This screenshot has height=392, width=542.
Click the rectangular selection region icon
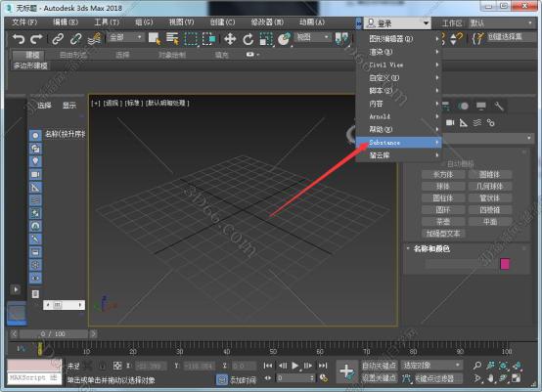point(191,39)
